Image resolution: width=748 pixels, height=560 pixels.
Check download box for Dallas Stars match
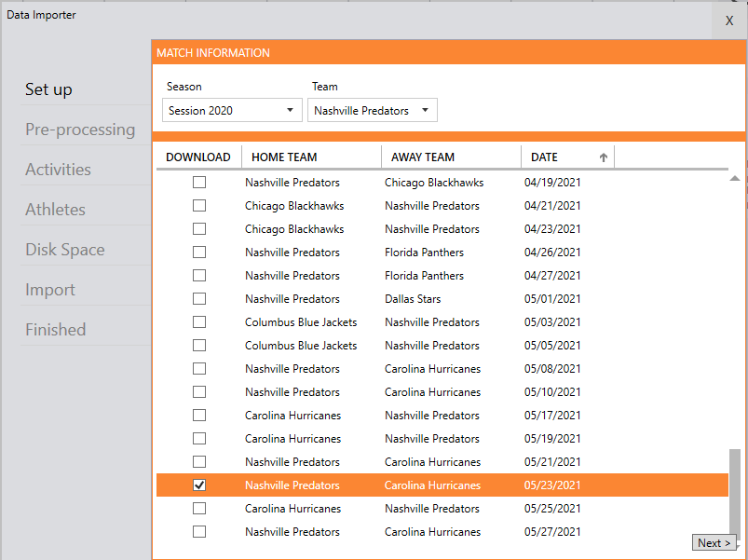[199, 298]
